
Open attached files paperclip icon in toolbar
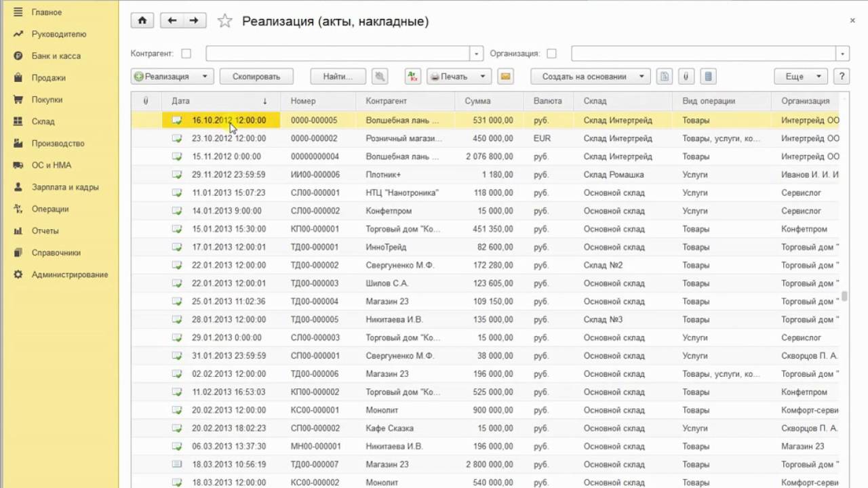686,77
